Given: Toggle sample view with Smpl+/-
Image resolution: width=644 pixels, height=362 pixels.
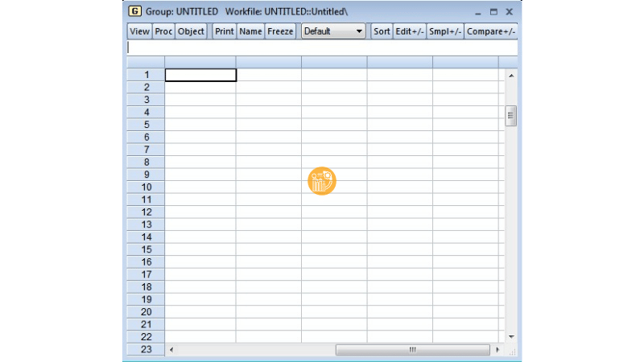Looking at the screenshot, I should pyautogui.click(x=444, y=31).
